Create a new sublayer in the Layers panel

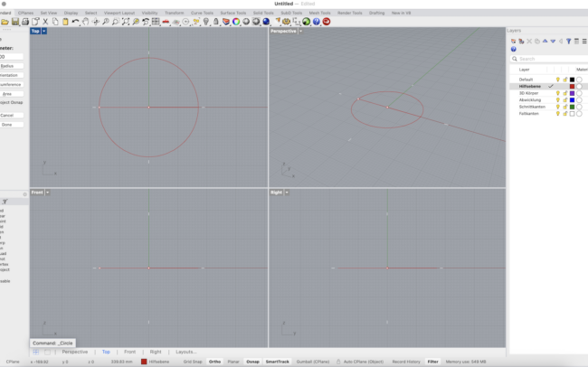point(521,42)
